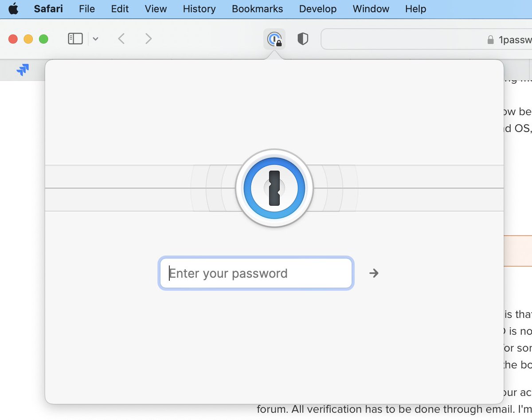Open the privacy shield report icon

pyautogui.click(x=303, y=39)
